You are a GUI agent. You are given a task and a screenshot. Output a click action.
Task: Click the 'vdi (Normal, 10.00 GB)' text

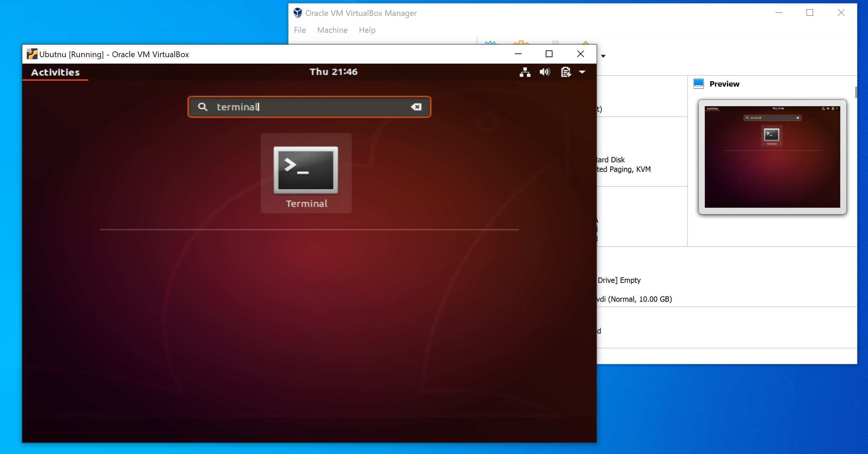coord(634,299)
